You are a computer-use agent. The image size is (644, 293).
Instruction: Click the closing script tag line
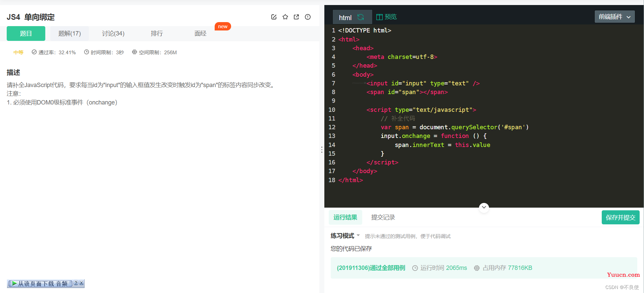[382, 162]
